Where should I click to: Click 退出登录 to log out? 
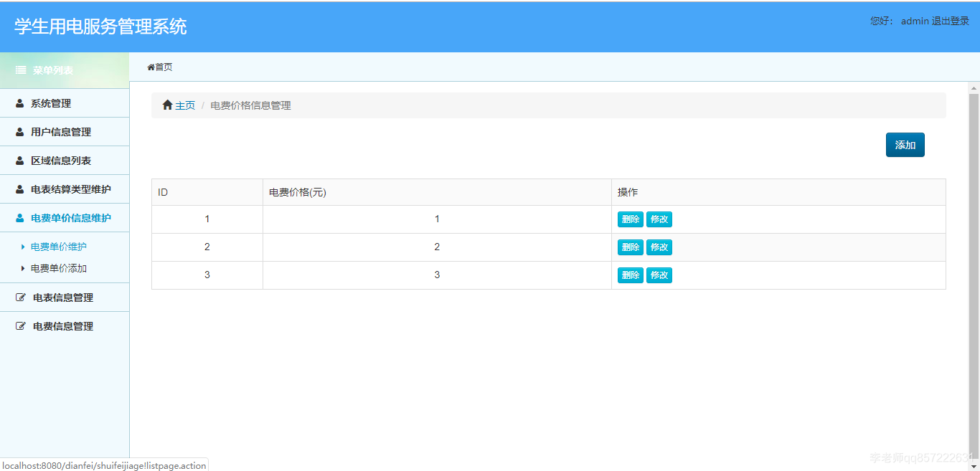[950, 21]
